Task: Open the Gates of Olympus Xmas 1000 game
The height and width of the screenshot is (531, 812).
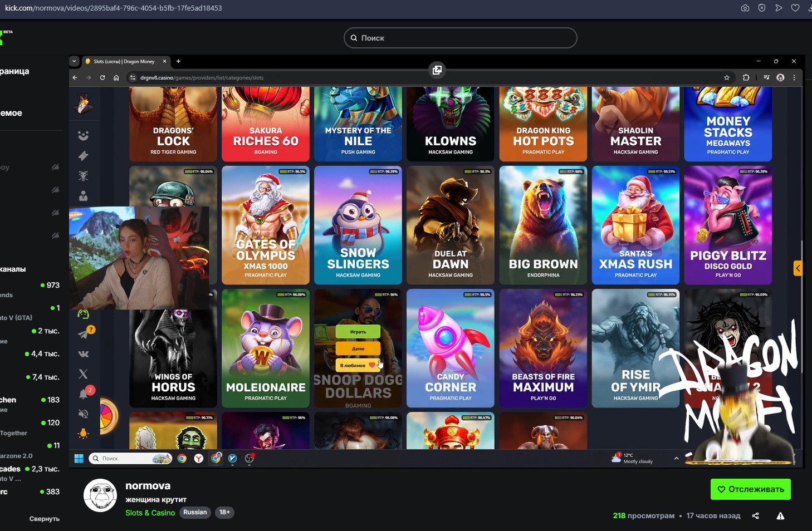Action: (266, 225)
